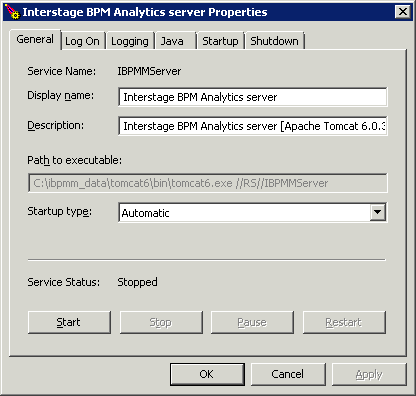Go to the Startup tab
The height and width of the screenshot is (396, 416).
(221, 41)
